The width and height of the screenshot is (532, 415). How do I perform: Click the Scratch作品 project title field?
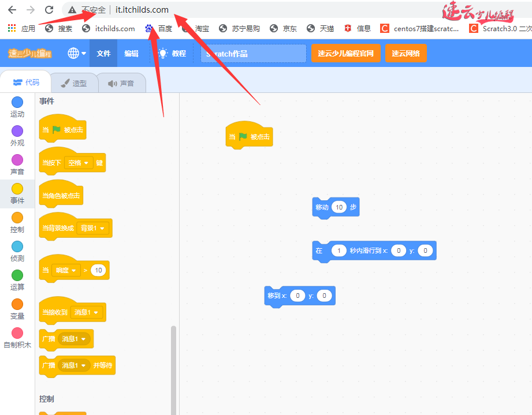(253, 54)
